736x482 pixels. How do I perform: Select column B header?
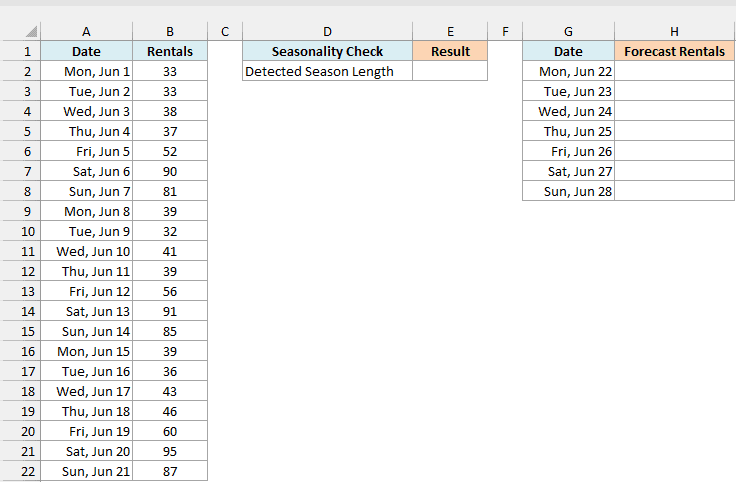[x=170, y=31]
